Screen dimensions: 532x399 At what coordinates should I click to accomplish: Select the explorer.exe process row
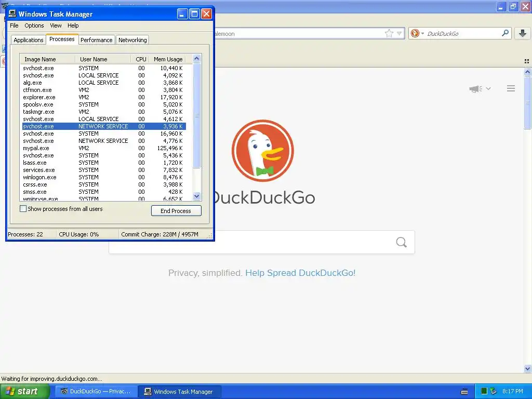[104, 97]
